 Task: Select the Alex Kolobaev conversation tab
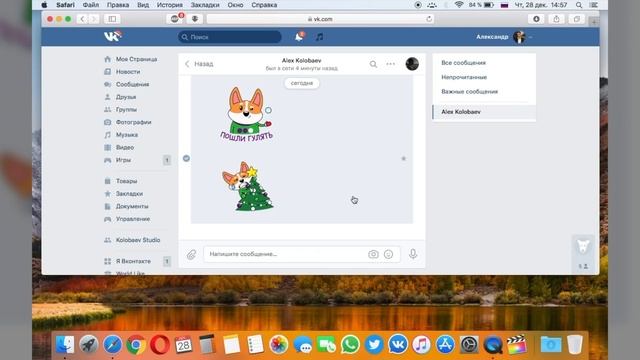[x=484, y=112]
